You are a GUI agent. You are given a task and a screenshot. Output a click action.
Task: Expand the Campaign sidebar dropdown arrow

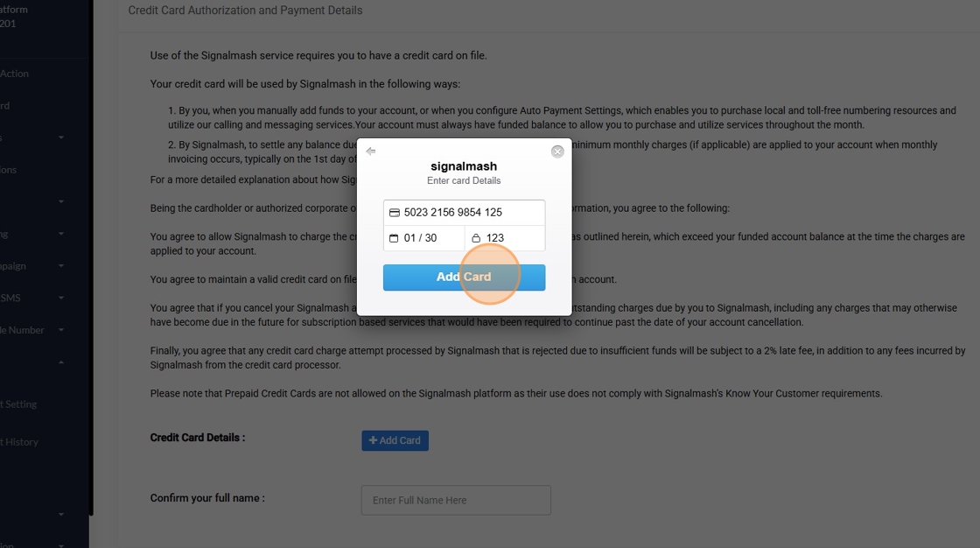point(61,266)
